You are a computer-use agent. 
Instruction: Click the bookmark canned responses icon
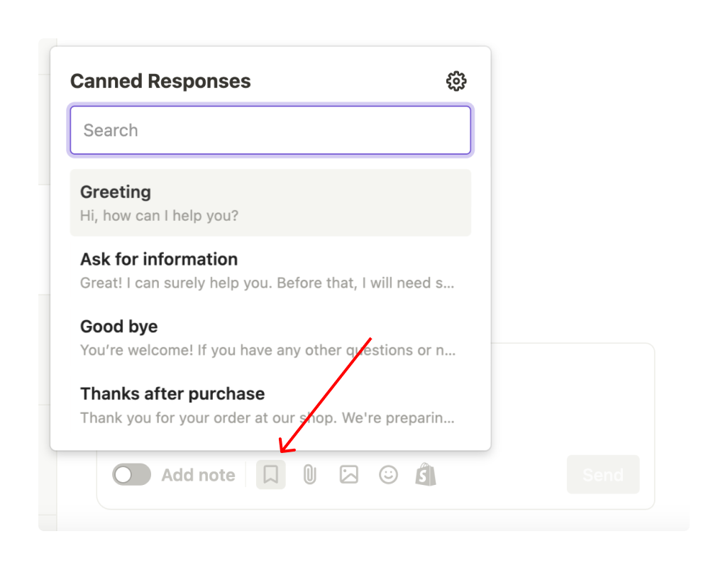point(270,474)
